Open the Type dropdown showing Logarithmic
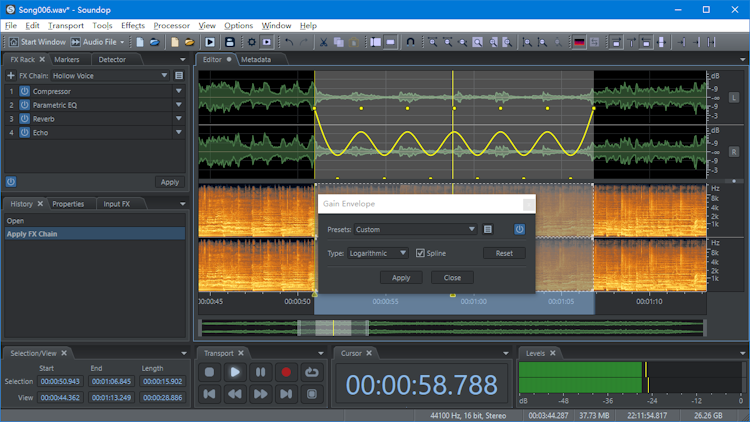Image resolution: width=750 pixels, height=422 pixels. tap(378, 253)
